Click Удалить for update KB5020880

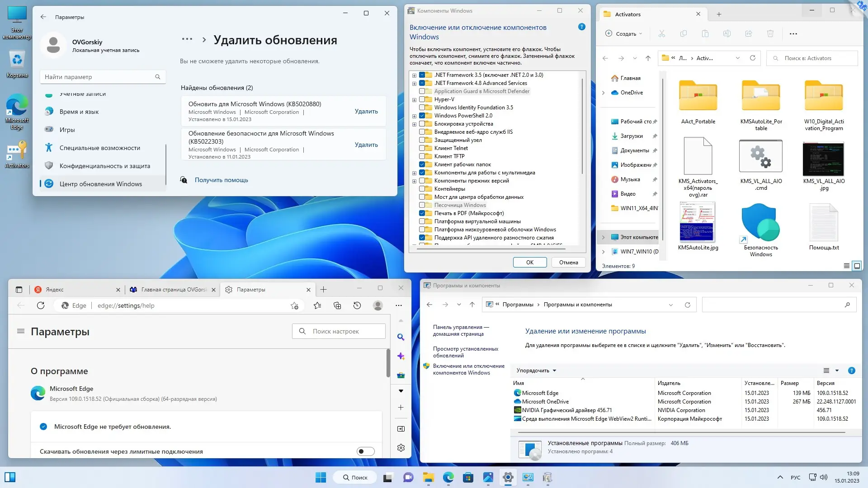366,111
